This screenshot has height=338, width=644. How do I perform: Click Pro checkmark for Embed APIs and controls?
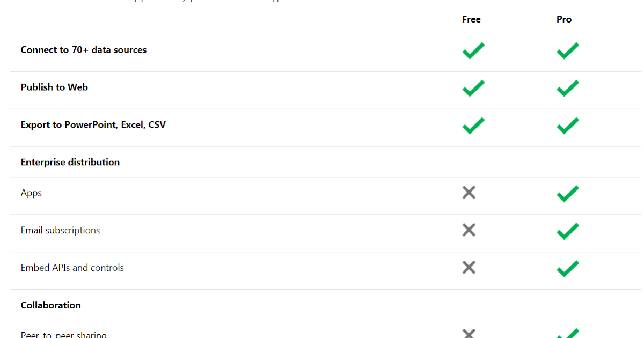(568, 269)
